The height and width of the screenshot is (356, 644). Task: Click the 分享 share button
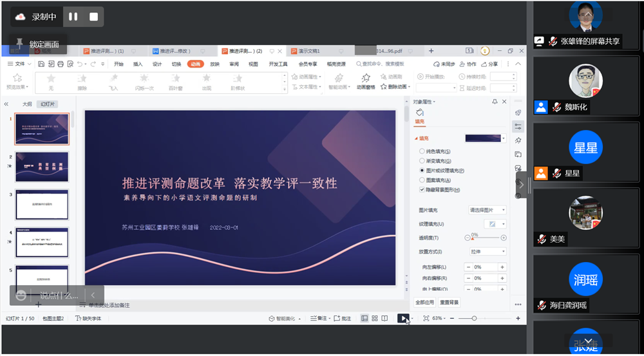(x=489, y=64)
